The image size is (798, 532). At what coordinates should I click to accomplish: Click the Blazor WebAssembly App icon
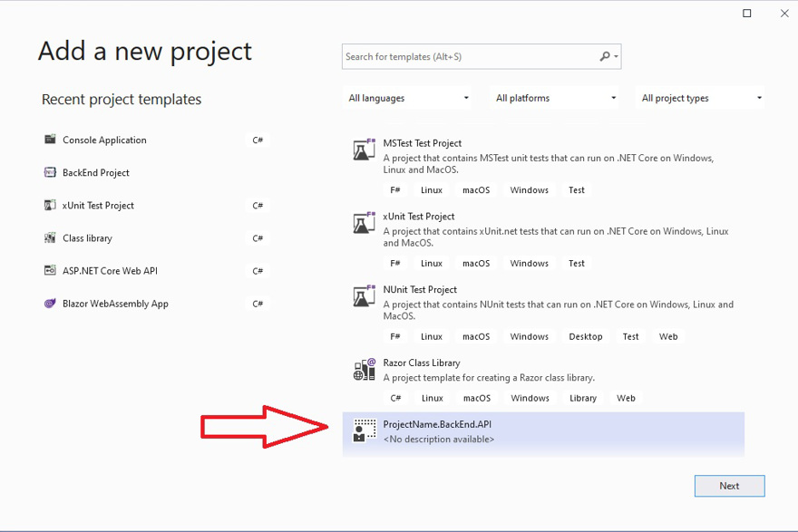coord(50,303)
